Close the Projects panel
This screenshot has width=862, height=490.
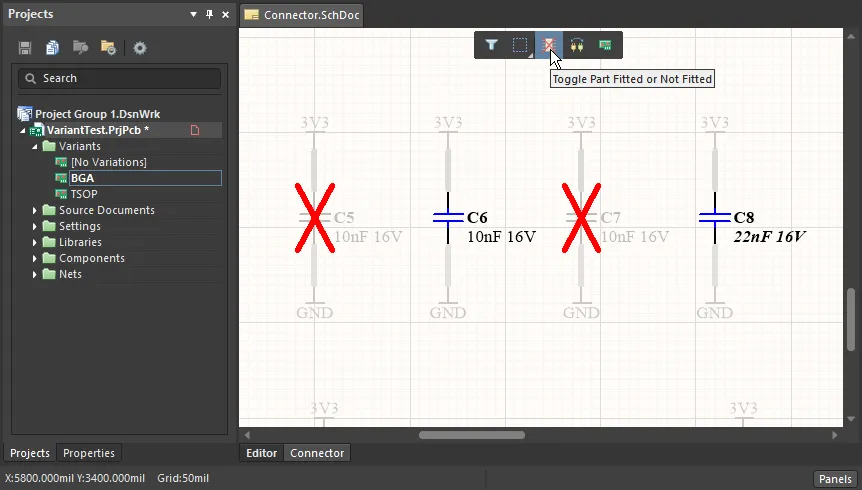[225, 14]
